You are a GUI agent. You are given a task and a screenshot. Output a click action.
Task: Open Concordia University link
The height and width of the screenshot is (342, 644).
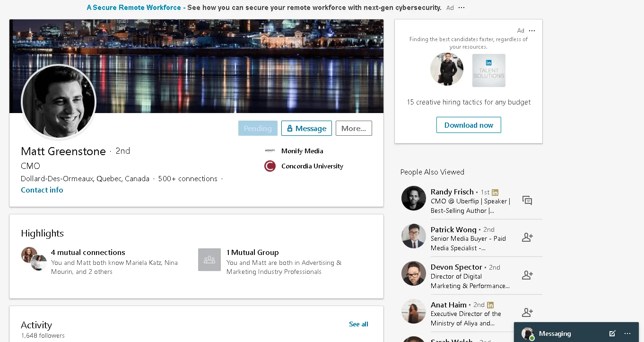(312, 166)
